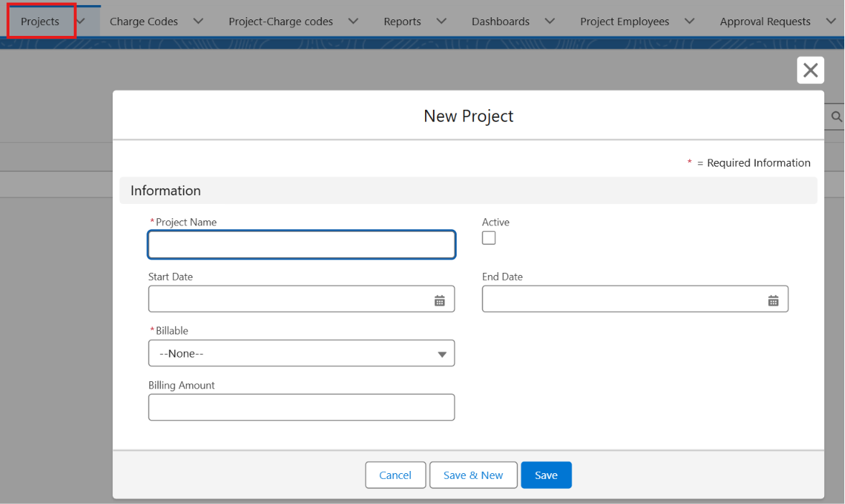Go to the Reports tab
845x504 pixels.
click(402, 22)
